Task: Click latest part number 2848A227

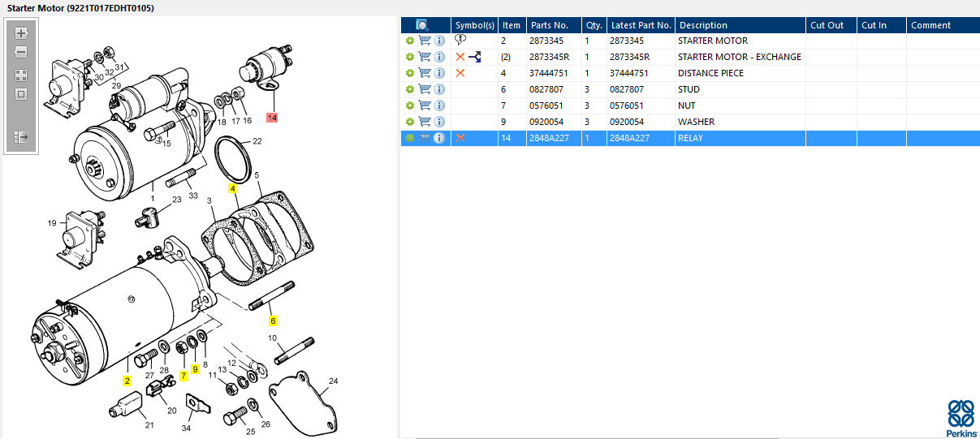Action: (x=630, y=138)
